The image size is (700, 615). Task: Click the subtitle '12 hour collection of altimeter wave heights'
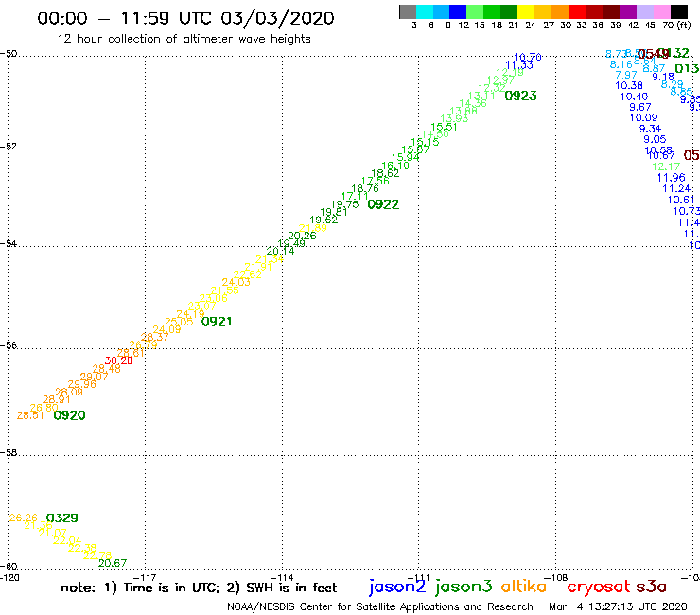184,39
